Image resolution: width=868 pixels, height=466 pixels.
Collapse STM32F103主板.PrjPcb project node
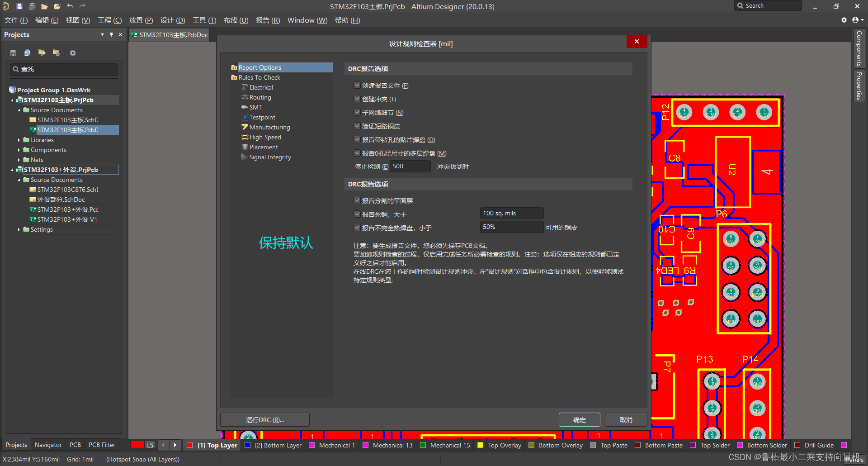point(12,100)
